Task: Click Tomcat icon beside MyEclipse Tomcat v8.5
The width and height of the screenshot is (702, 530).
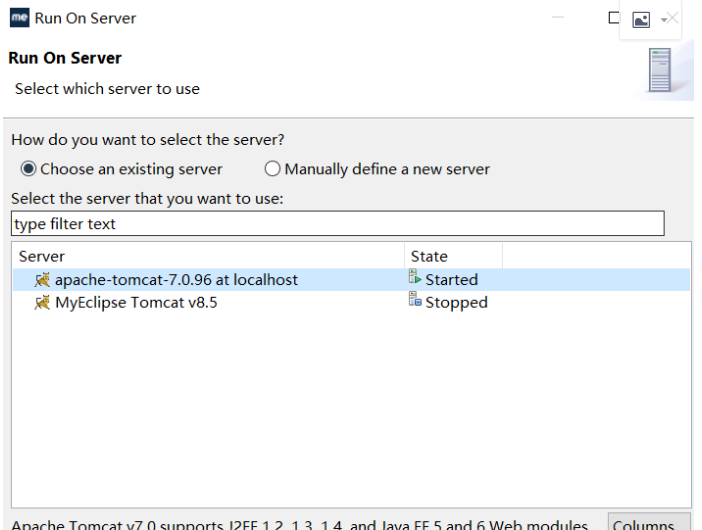Action: point(43,303)
